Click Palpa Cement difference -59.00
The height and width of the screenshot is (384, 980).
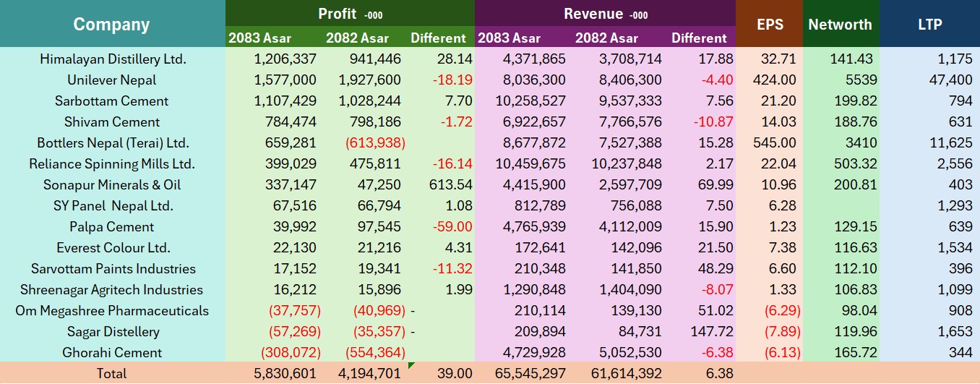click(x=452, y=226)
